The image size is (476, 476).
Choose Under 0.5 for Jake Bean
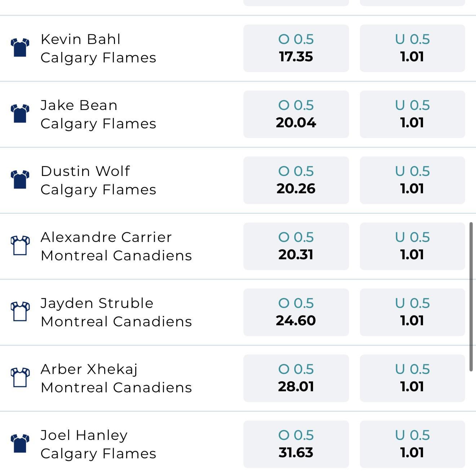(412, 114)
